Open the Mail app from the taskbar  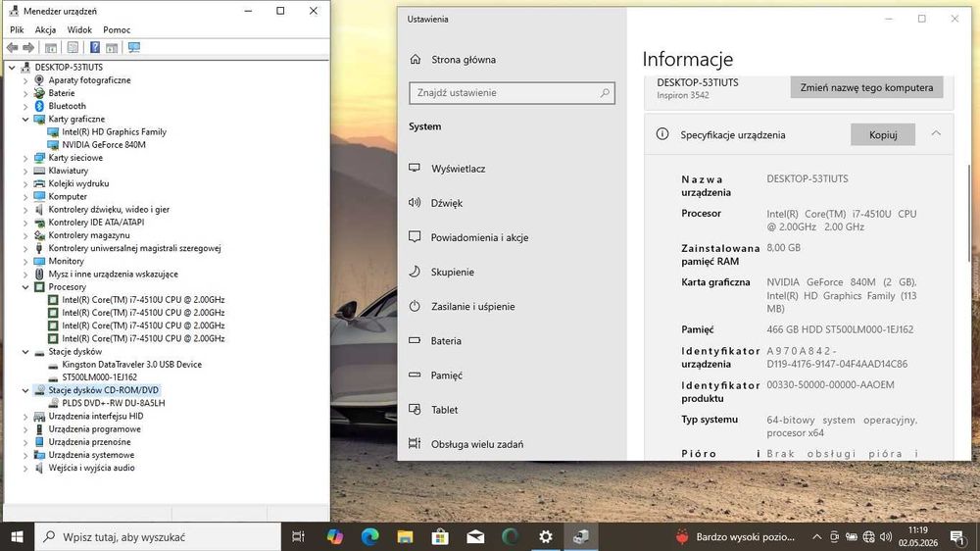pyautogui.click(x=475, y=536)
